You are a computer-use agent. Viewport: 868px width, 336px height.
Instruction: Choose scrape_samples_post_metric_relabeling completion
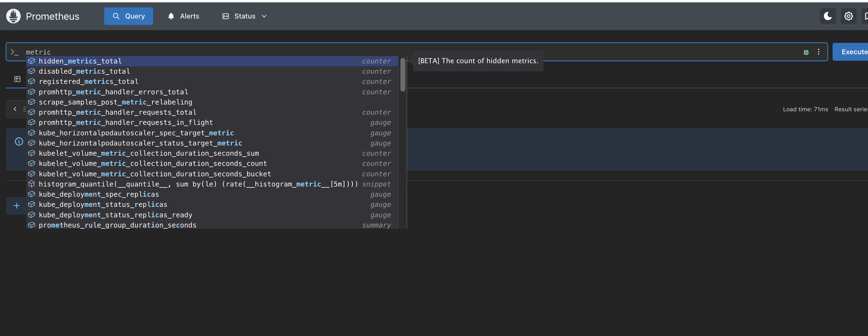[212, 102]
